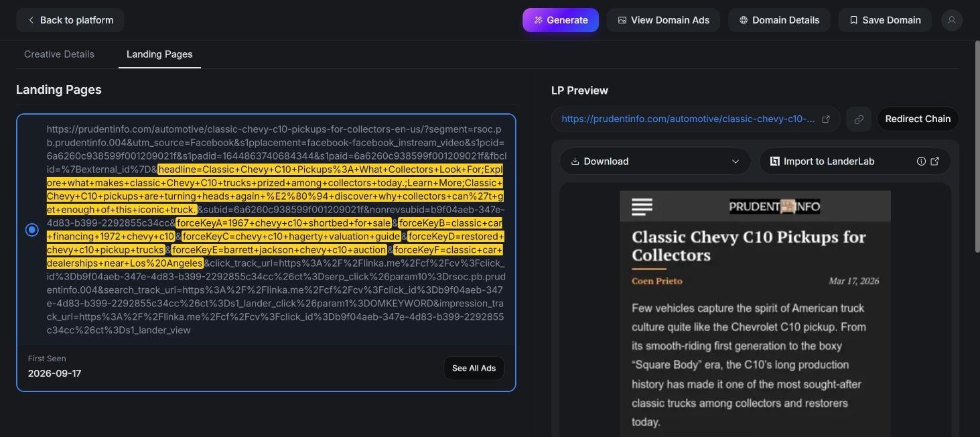This screenshot has height=437, width=980.
Task: Click external-link icon on Import to LanderLab
Action: click(935, 162)
